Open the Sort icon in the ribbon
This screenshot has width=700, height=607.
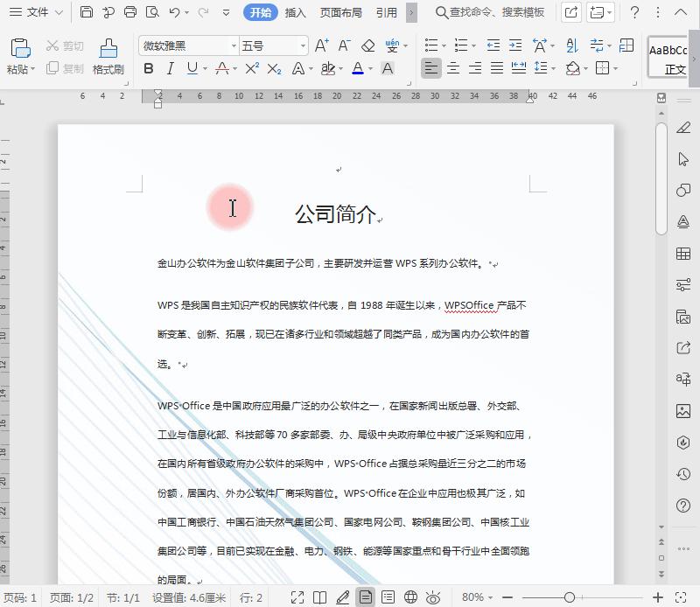[571, 45]
